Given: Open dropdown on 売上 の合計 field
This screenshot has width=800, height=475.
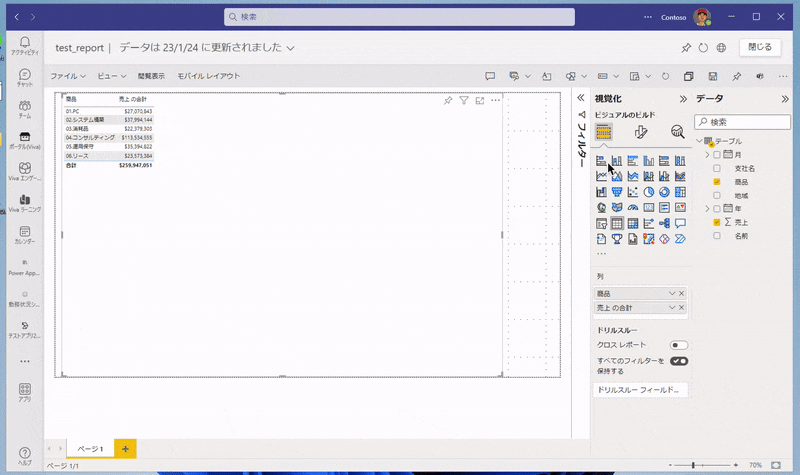Looking at the screenshot, I should pos(672,308).
